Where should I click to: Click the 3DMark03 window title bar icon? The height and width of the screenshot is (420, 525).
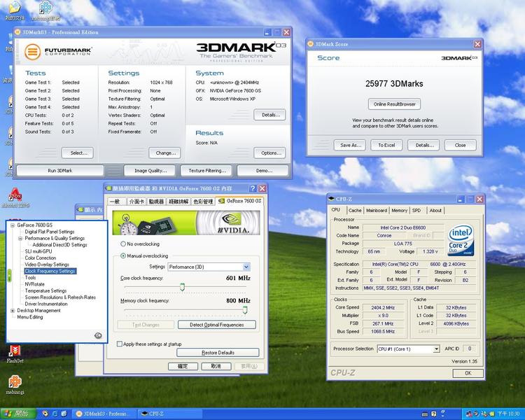(x=18, y=32)
